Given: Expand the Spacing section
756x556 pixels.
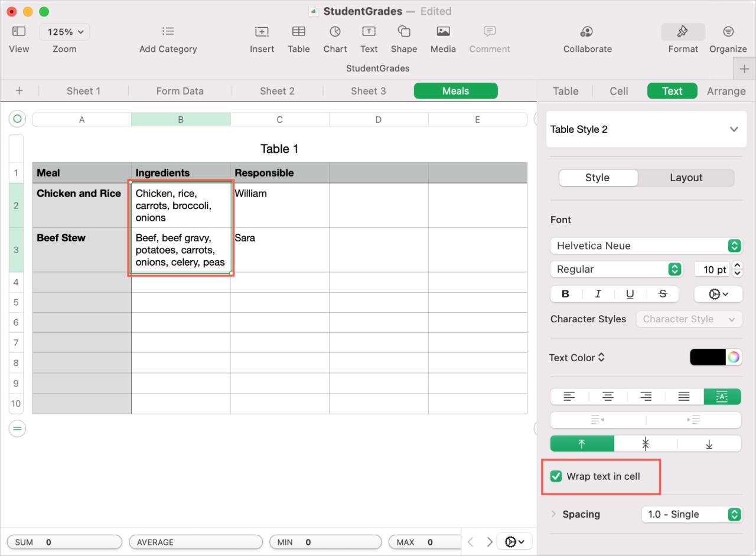Looking at the screenshot, I should (x=553, y=514).
